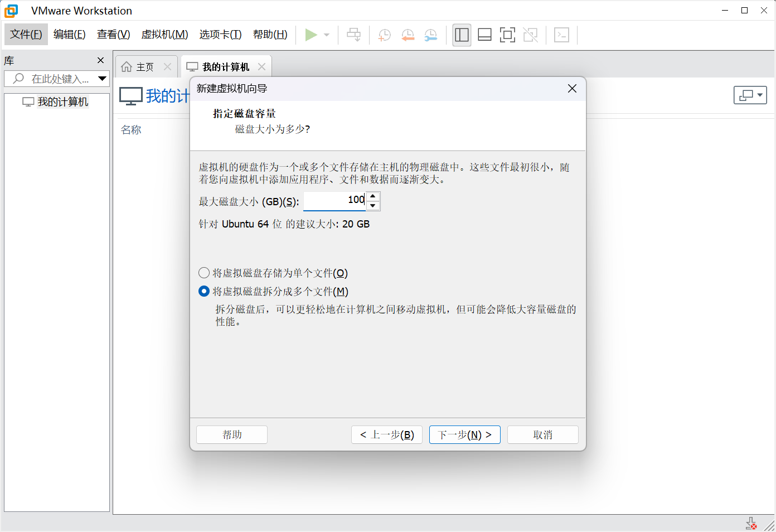The image size is (776, 532).
Task: Click the large computer icon in page header
Action: [131, 96]
